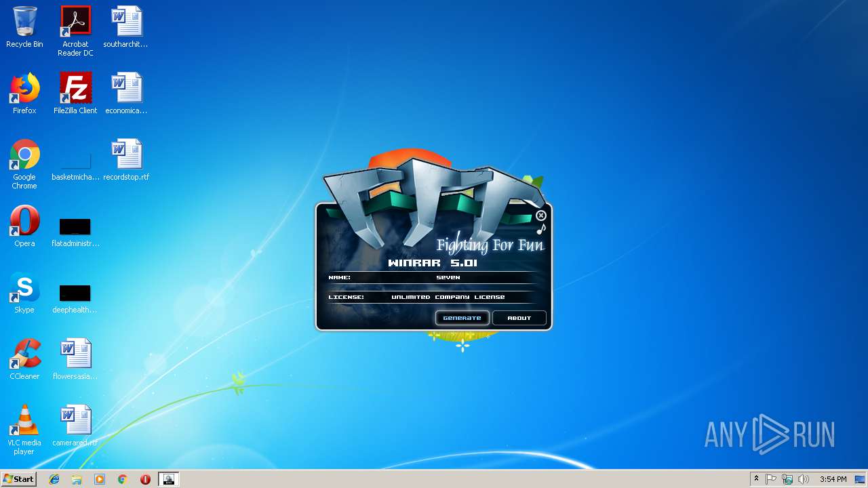The width and height of the screenshot is (868, 488).
Task: Launch Opera from the desktop shortcut
Action: (x=24, y=226)
